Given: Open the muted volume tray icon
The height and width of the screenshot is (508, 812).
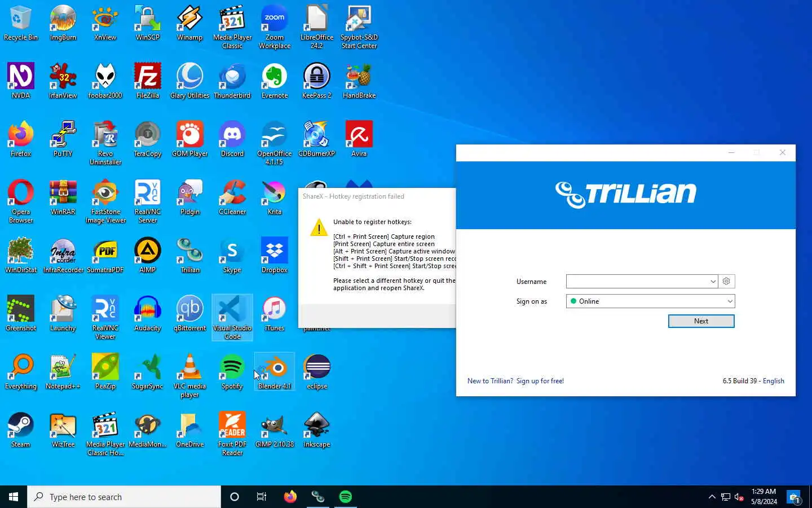Looking at the screenshot, I should [739, 497].
